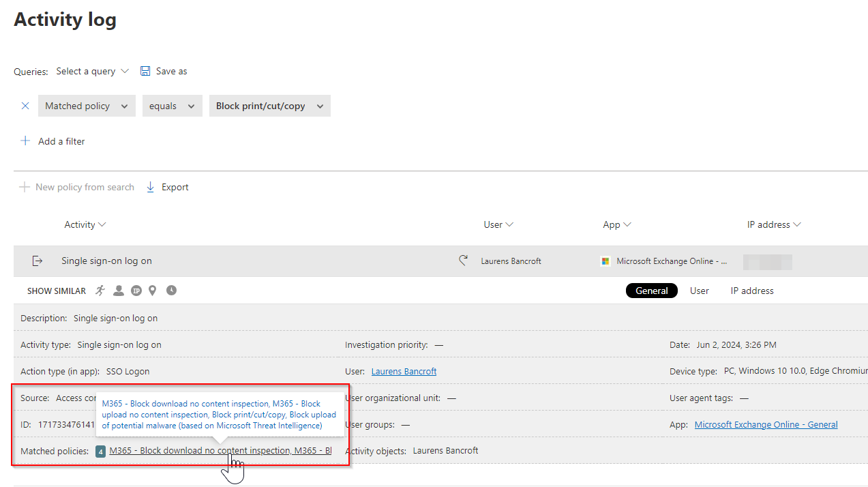Click the Activity objects value Laurens Bancroft
The image size is (868, 487).
pos(445,451)
